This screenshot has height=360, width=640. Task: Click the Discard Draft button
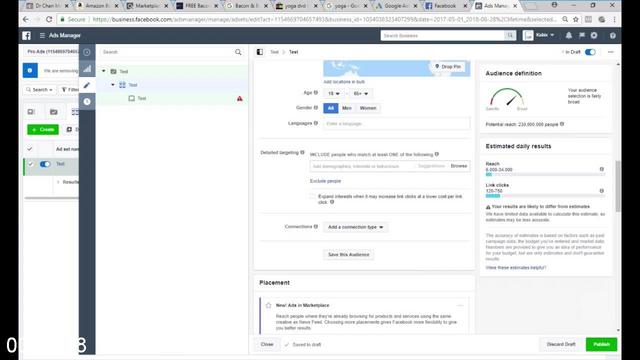(x=561, y=344)
